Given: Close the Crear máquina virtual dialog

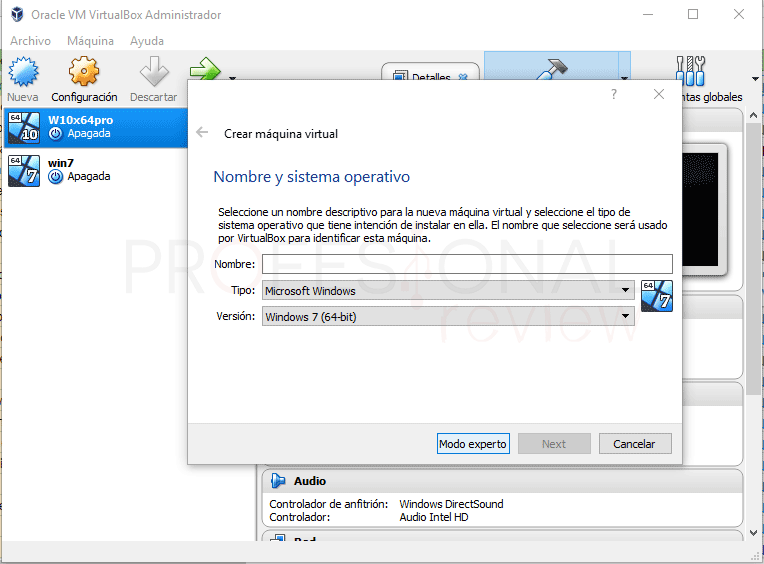Looking at the screenshot, I should click(x=659, y=94).
